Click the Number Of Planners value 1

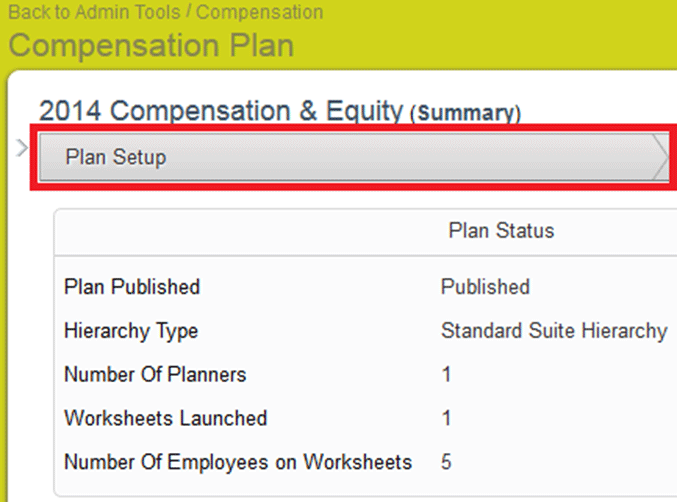click(446, 375)
